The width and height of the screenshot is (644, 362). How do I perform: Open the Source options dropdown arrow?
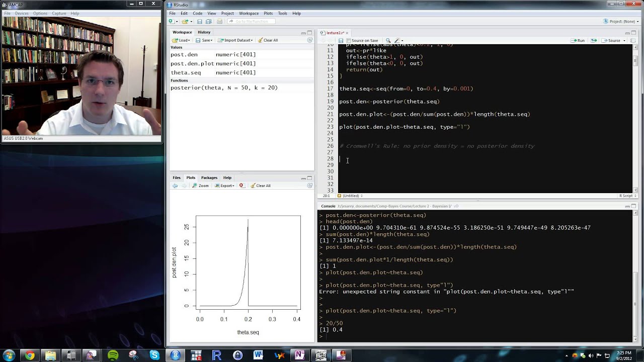click(625, 40)
